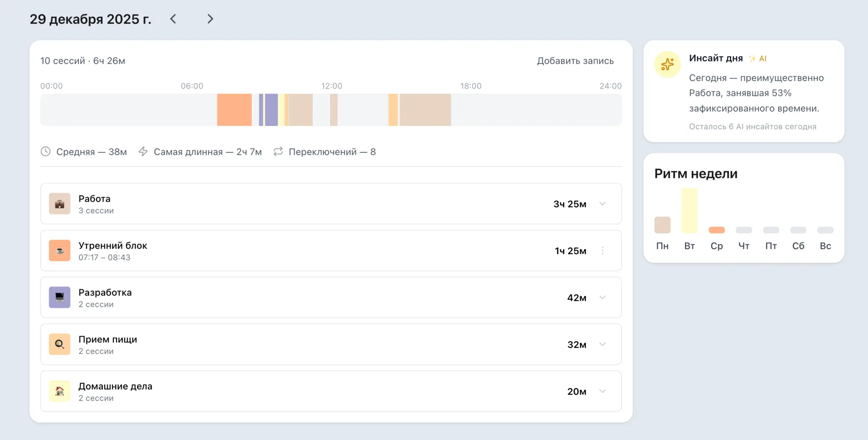This screenshot has width=868, height=440.
Task: Click the Работа briefcase icon
Action: click(x=60, y=204)
